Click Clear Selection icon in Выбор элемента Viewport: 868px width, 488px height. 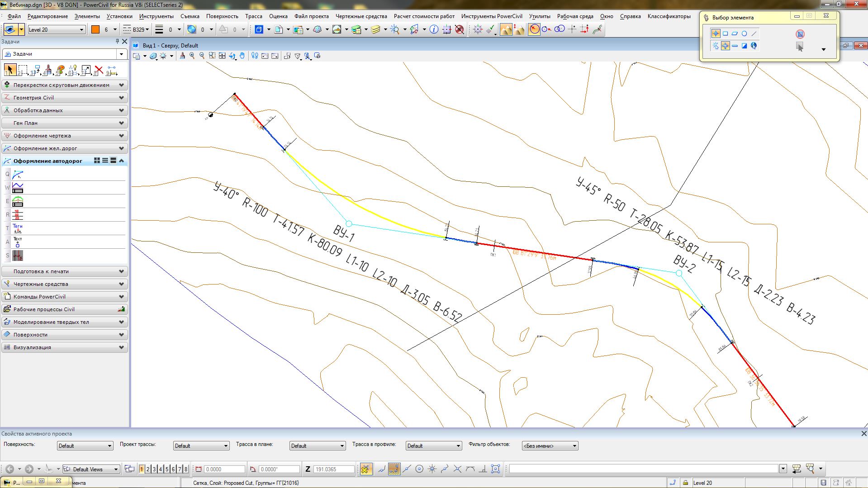pos(800,34)
